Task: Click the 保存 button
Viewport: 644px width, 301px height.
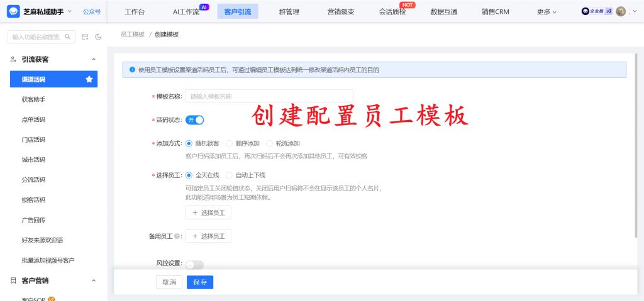Action: pyautogui.click(x=200, y=282)
